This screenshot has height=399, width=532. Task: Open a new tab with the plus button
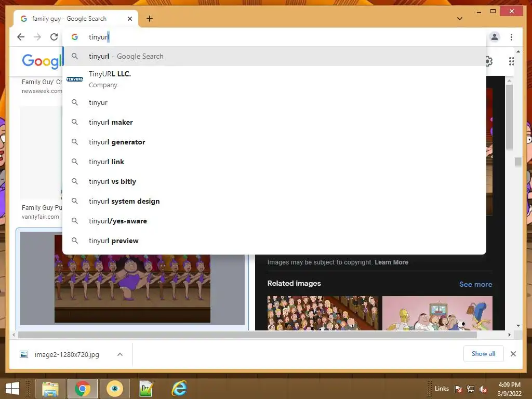click(x=150, y=19)
